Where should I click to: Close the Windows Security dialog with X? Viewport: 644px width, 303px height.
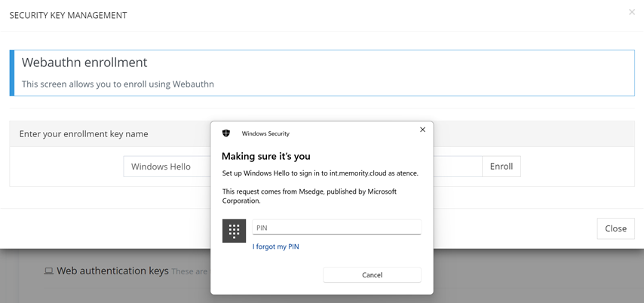422,130
